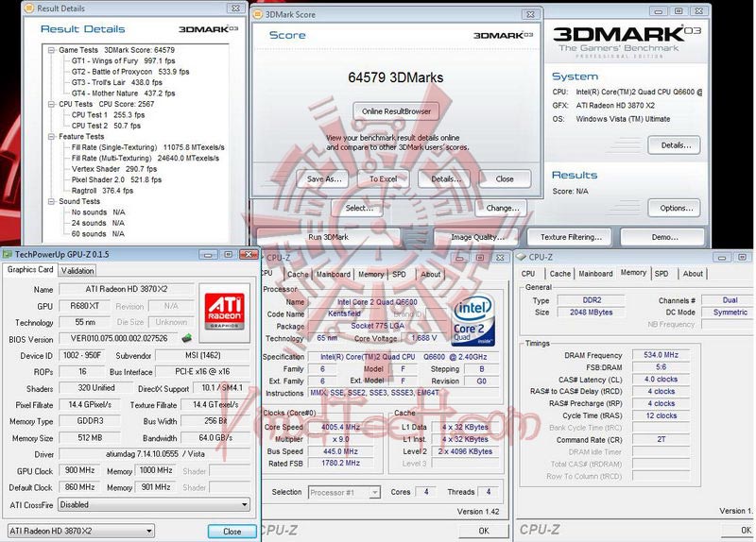Select the GT1 - Wings of Fury result row
The height and width of the screenshot is (542, 756).
pyautogui.click(x=123, y=60)
